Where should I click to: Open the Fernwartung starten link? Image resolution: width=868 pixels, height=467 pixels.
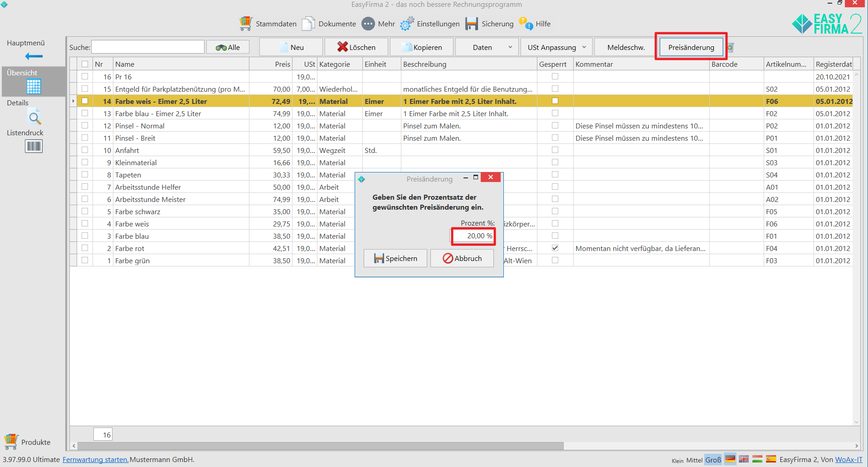95,459
